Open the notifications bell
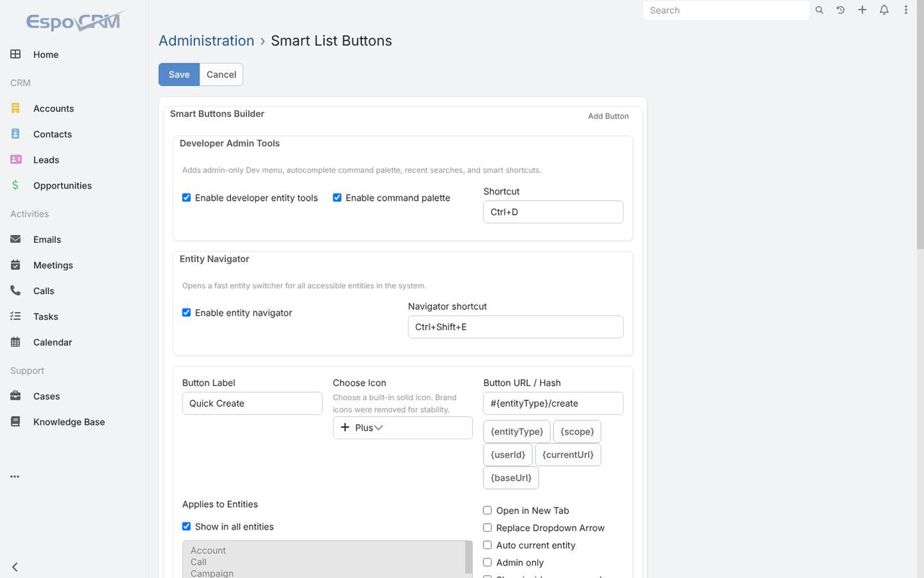This screenshot has height=578, width=924. (x=884, y=10)
